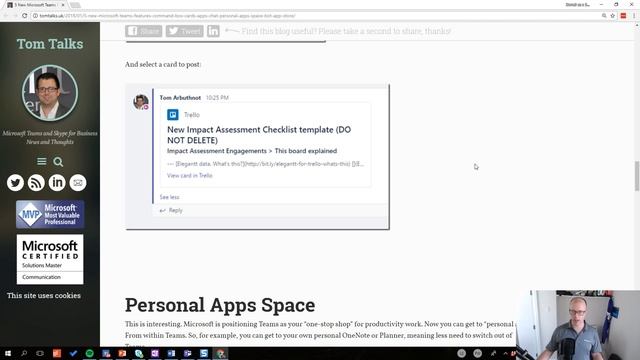This screenshot has width=640, height=360.
Task: Click the Microsoft Certified Solutions Master badge
Action: click(50, 259)
